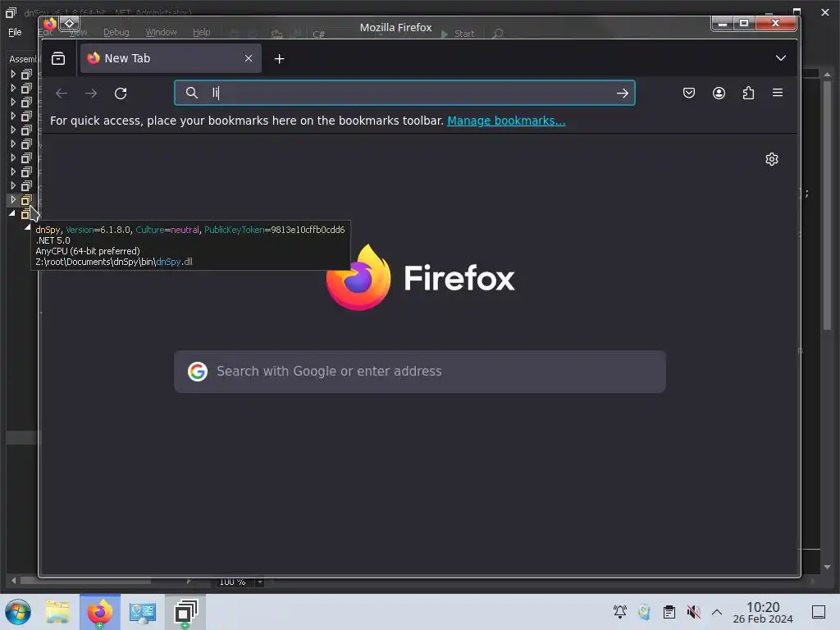
Task: Click the diamond button in Firefox title bar
Action: point(70,23)
